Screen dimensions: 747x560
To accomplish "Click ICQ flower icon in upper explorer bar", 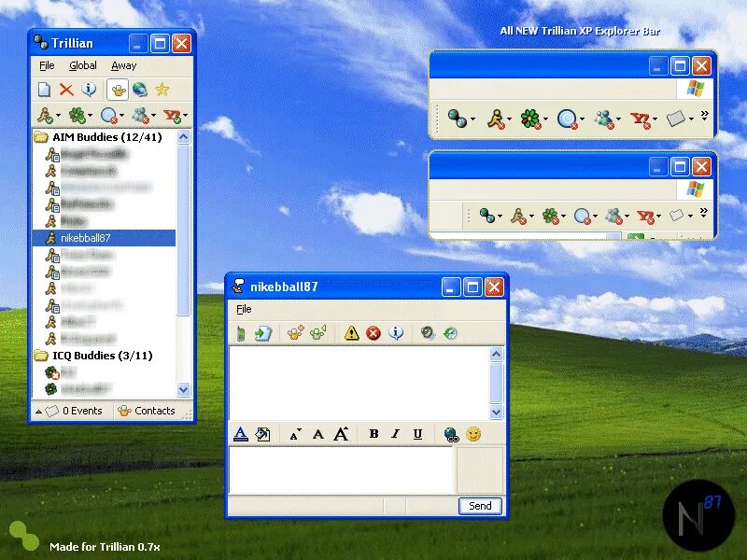I will [x=529, y=119].
